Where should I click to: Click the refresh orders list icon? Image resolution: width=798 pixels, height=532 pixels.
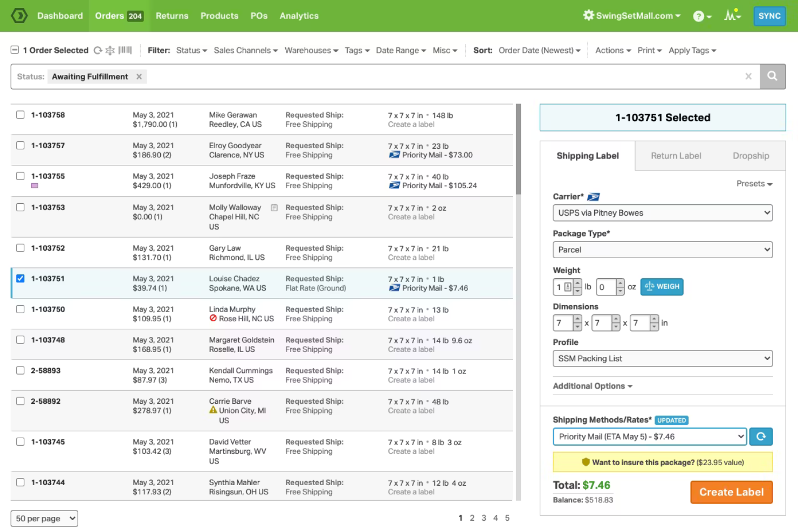97,50
